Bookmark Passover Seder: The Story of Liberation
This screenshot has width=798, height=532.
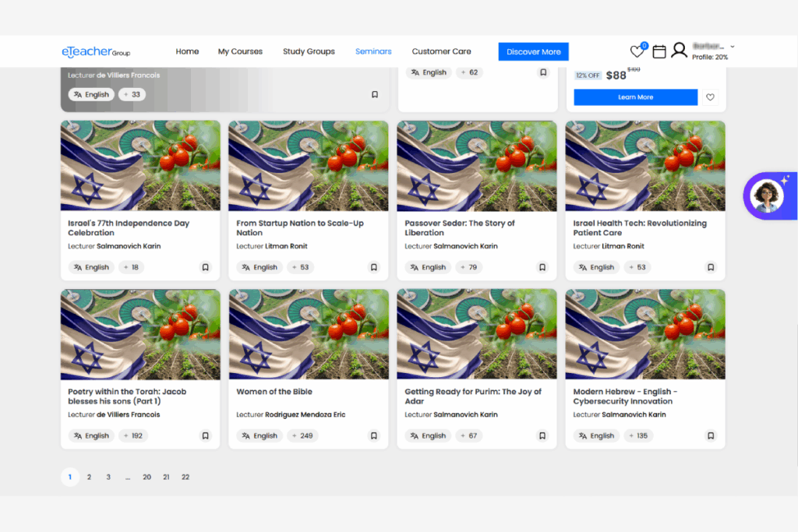pos(542,267)
